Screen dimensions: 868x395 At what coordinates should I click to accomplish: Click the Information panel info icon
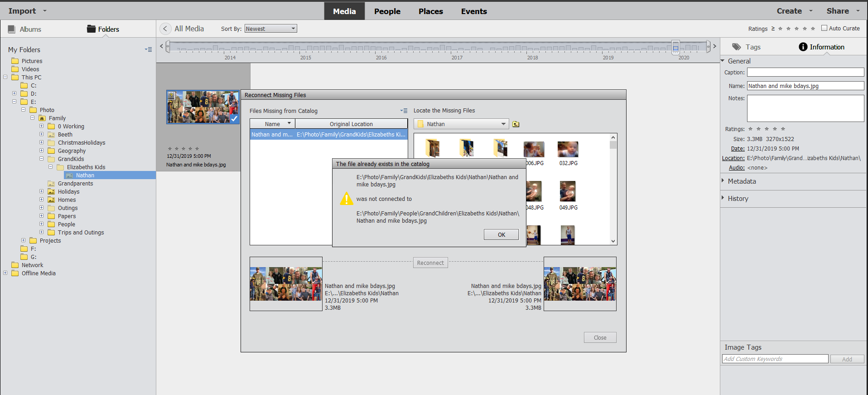point(803,47)
